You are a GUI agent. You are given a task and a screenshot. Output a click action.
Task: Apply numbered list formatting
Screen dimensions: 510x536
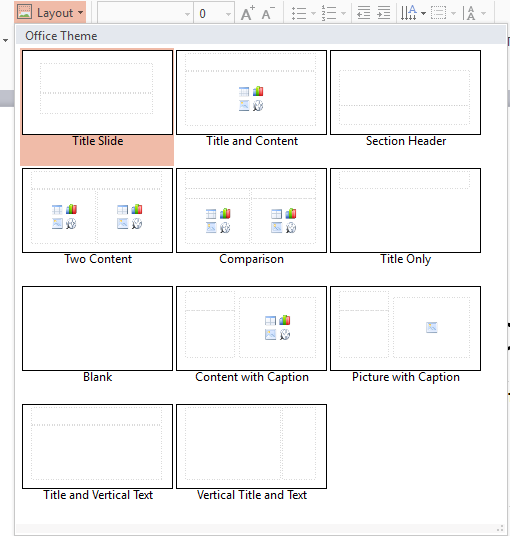tap(329, 13)
